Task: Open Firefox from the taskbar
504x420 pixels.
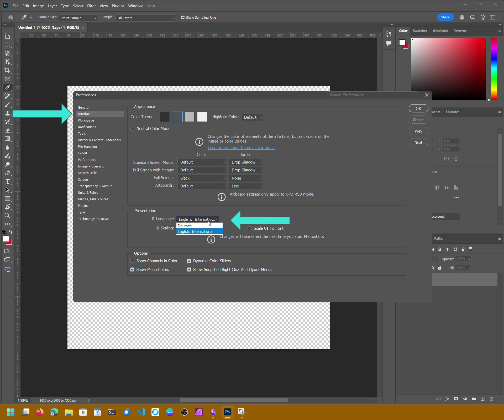Action: [x=40, y=412]
